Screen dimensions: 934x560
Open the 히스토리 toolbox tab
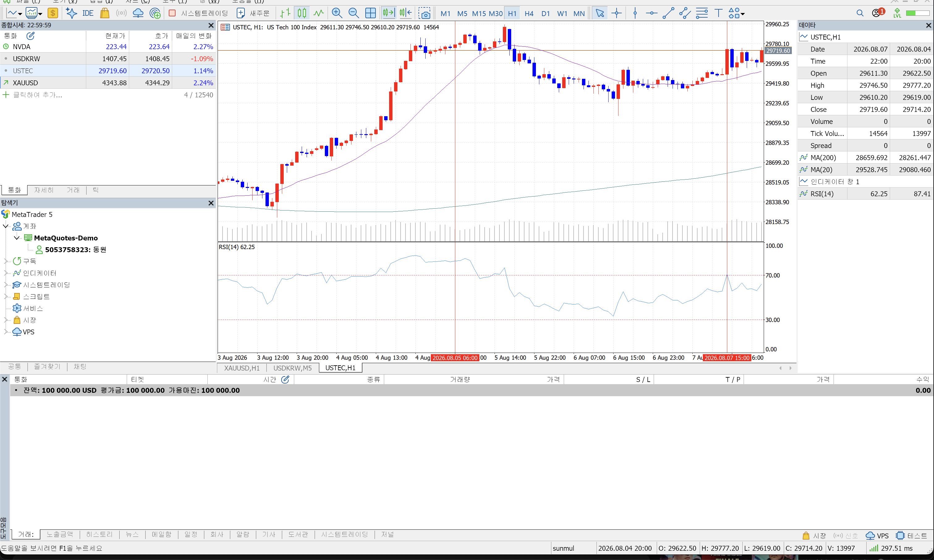click(99, 534)
